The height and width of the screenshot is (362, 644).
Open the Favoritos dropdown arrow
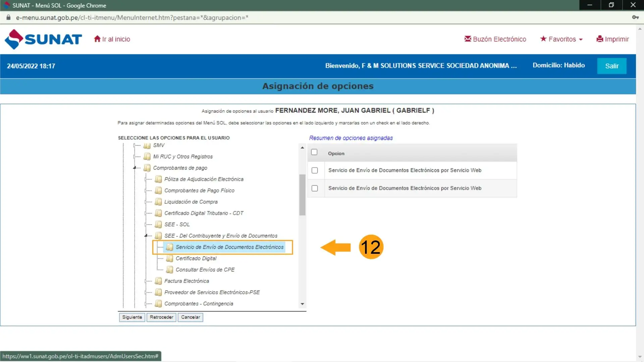coord(581,40)
